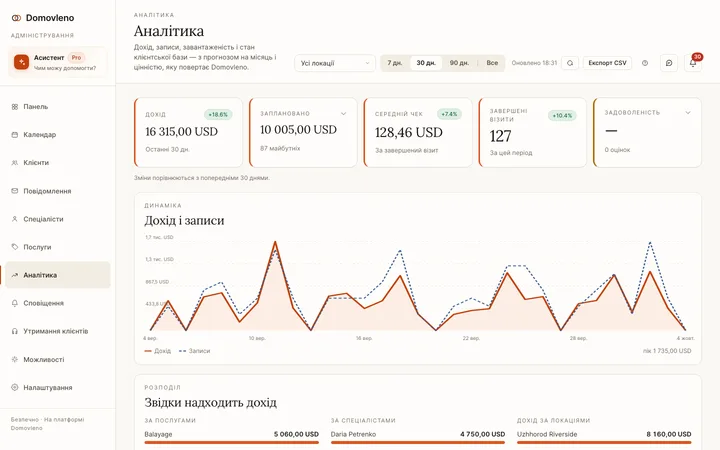
Task: Click the "10 вер." axis label
Action: tap(257, 338)
